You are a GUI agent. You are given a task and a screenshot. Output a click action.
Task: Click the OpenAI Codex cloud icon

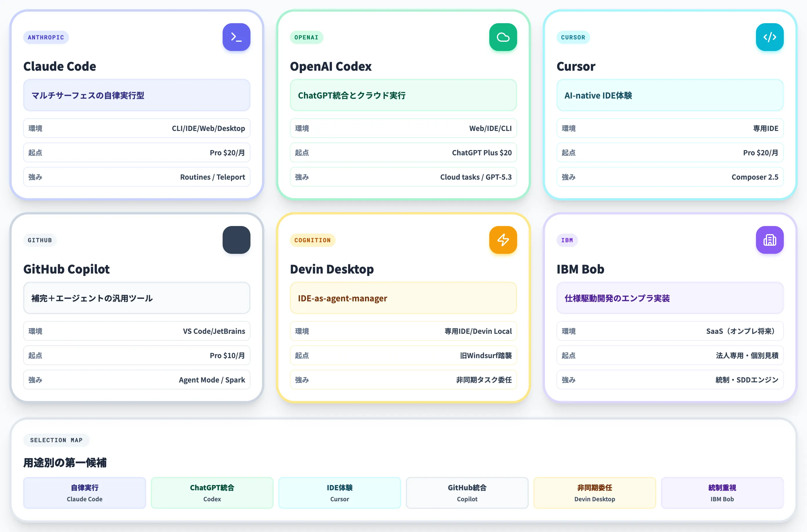pos(503,37)
